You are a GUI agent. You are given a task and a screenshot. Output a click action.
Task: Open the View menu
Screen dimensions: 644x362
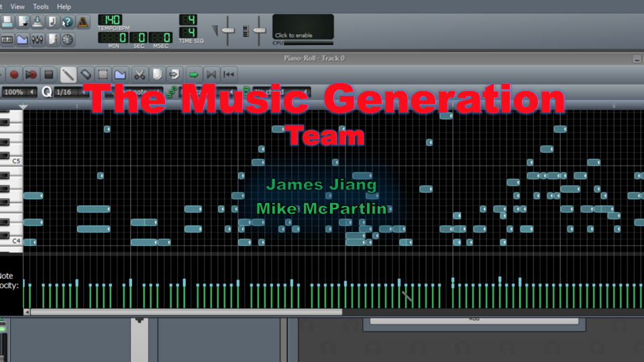click(x=17, y=7)
